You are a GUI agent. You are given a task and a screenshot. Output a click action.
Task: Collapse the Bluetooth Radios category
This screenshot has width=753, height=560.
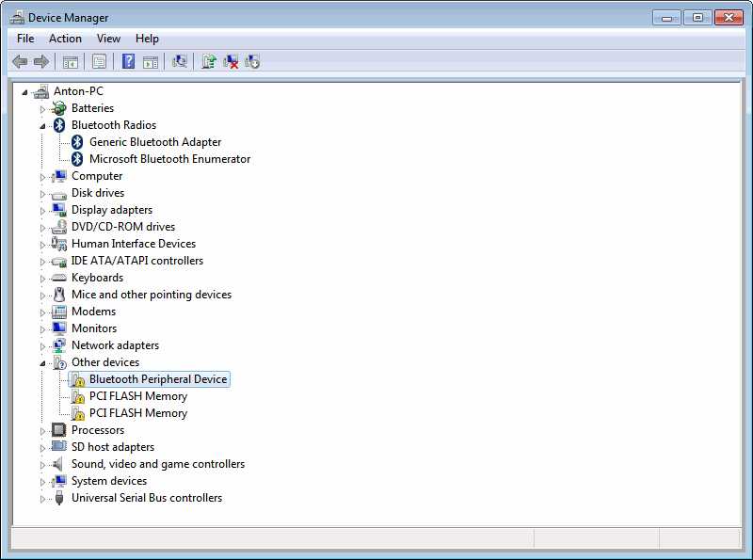tap(42, 125)
